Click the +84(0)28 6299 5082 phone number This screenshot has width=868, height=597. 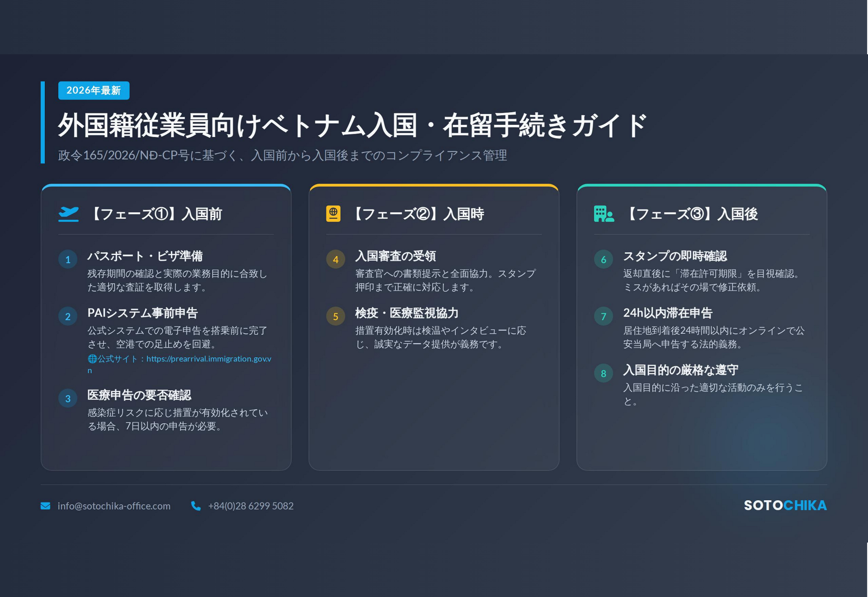[x=251, y=506]
